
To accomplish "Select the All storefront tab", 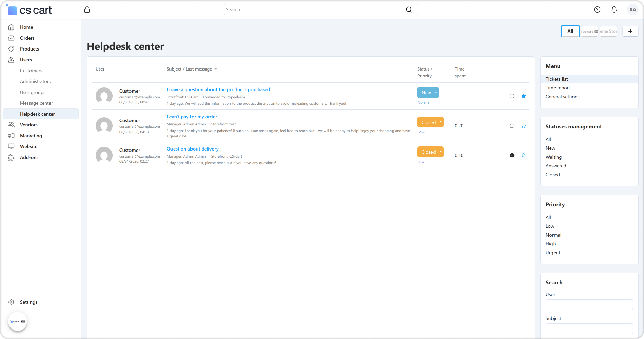I will coord(570,31).
